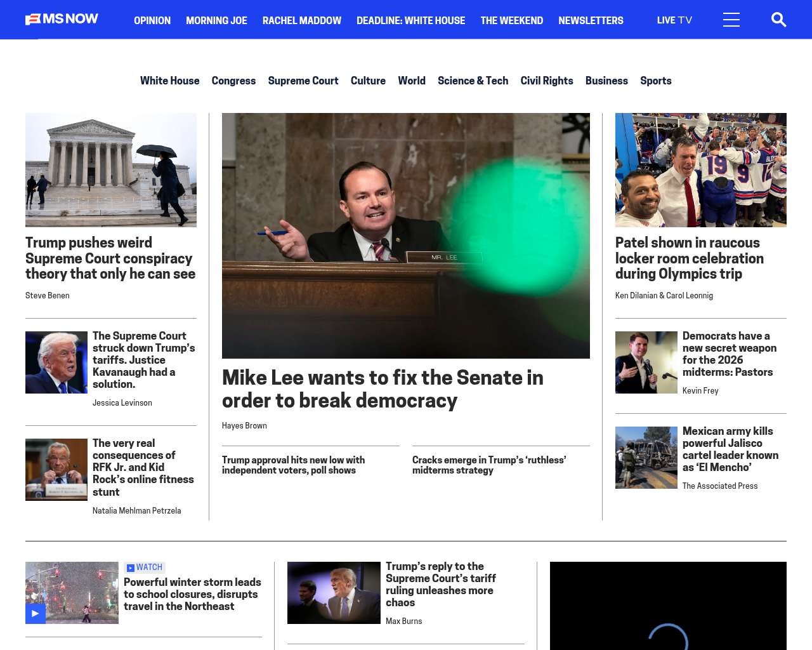812x650 pixels.
Task: Select the Business topic tab
Action: 606,81
